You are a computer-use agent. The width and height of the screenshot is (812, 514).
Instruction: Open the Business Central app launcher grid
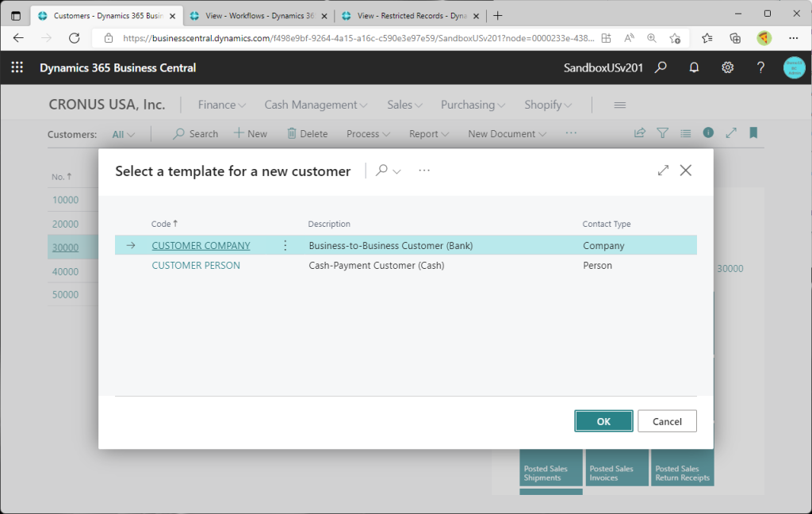click(x=17, y=67)
